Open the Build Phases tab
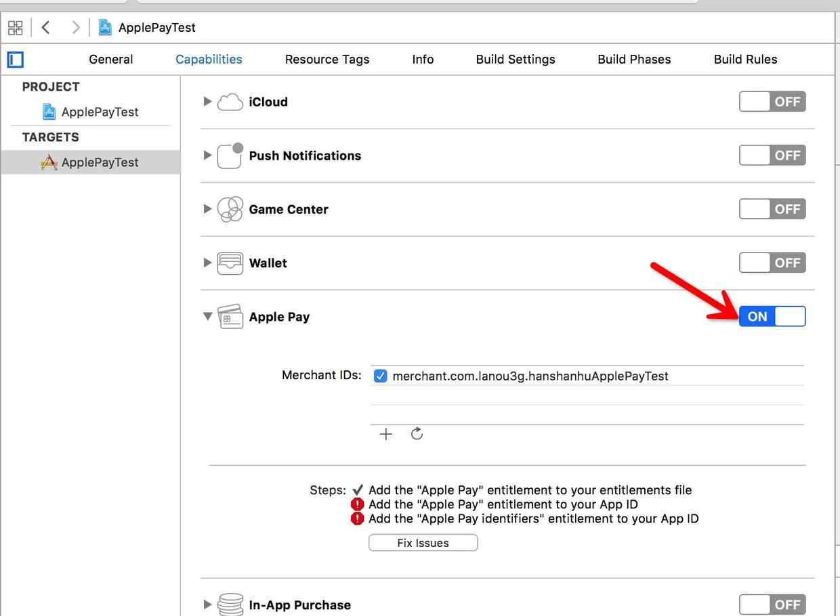840x616 pixels. (x=634, y=60)
